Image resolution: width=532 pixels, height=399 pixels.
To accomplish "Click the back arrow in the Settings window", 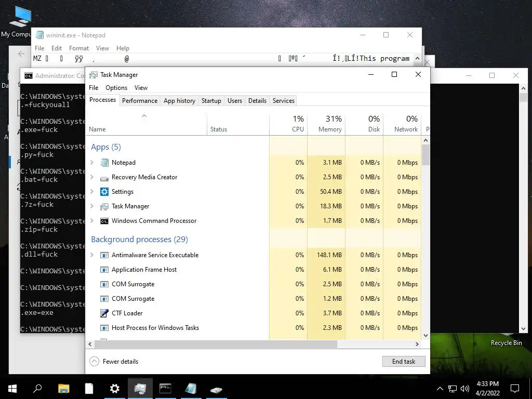I will click(x=21, y=54).
